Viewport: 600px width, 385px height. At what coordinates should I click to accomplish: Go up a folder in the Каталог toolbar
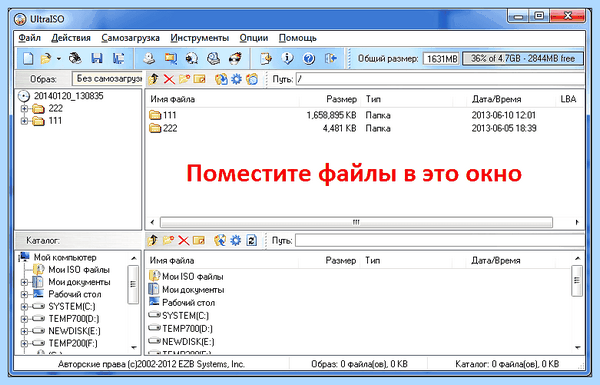coord(153,240)
